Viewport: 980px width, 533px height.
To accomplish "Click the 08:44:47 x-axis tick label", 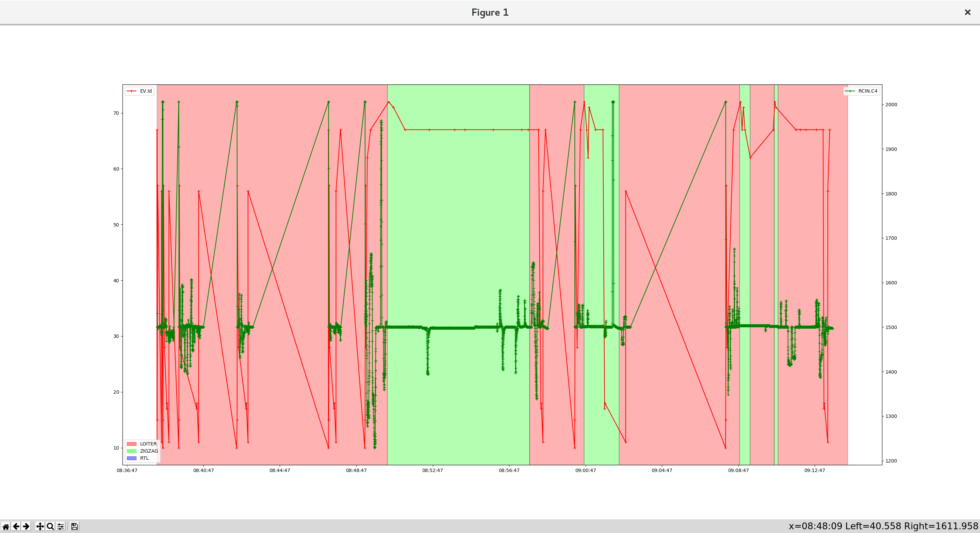I will coord(280,471).
